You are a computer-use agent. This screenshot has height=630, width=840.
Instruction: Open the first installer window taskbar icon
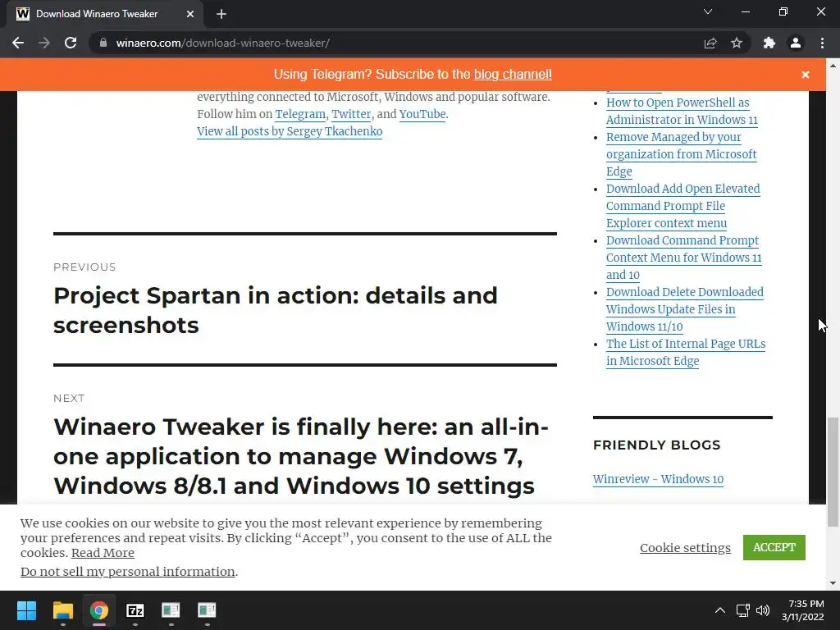coord(171,610)
